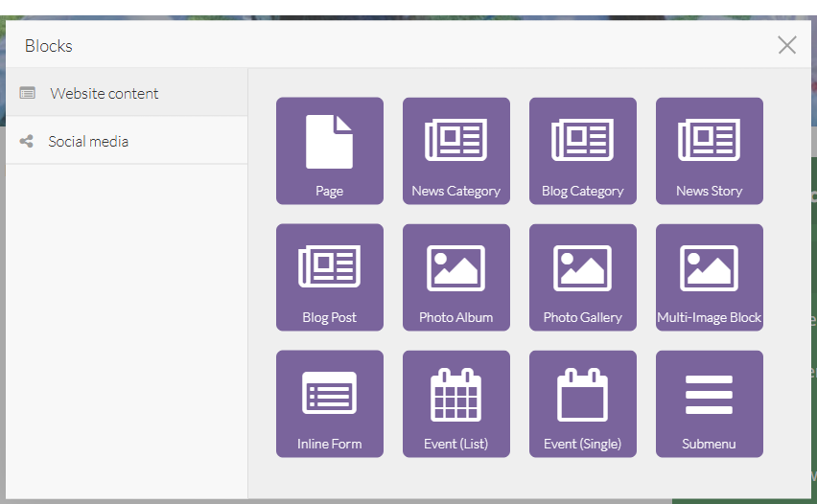
Task: Insert the Multi-Image Block tile
Action: click(x=709, y=277)
